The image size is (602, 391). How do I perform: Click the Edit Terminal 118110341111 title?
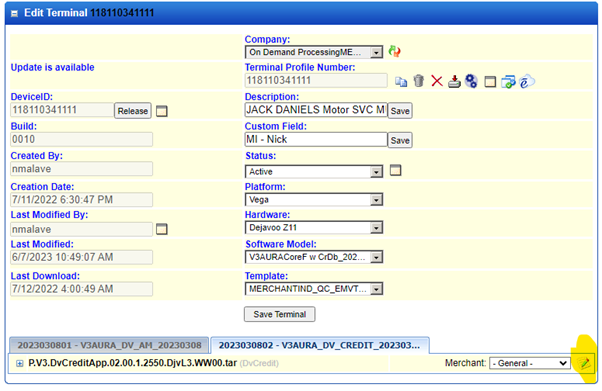point(89,13)
